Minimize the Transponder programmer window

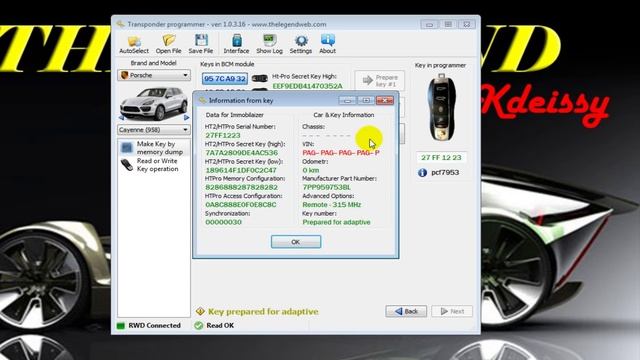[x=429, y=24]
